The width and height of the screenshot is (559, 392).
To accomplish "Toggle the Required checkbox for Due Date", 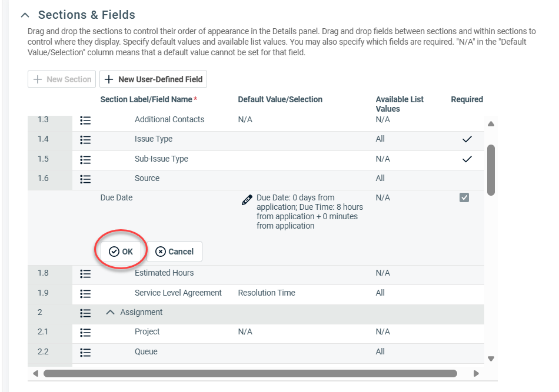I will 464,198.
